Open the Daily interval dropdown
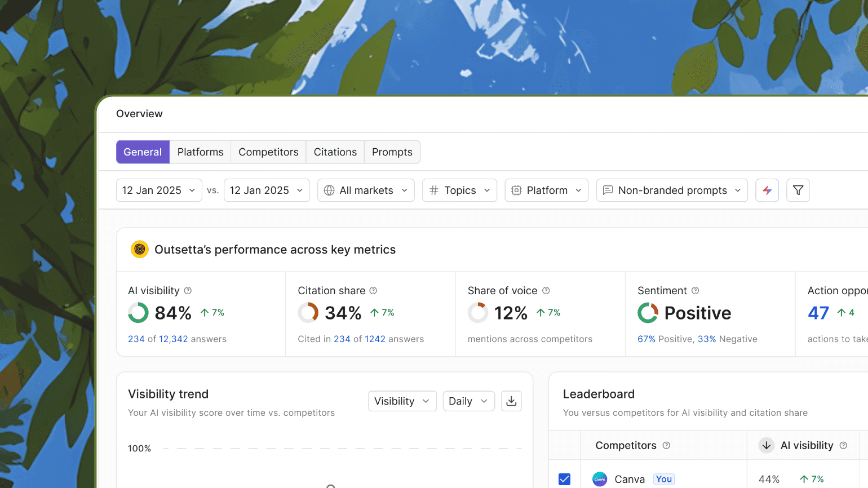 tap(469, 401)
